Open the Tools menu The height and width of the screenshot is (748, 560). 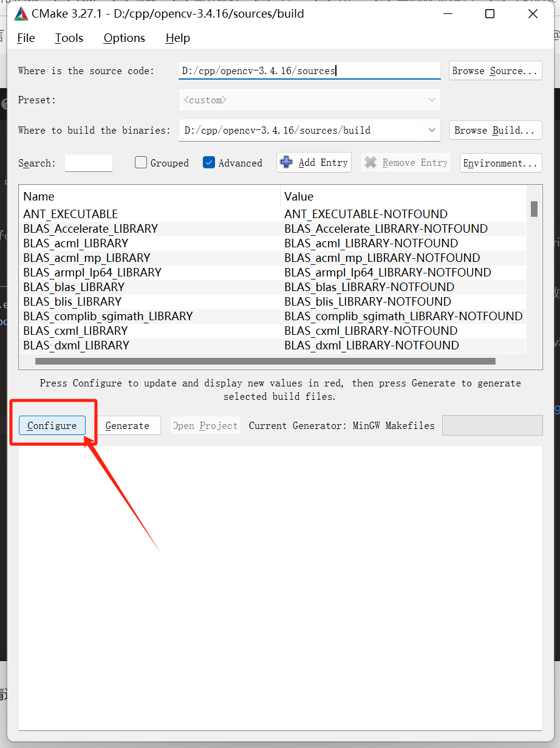coord(69,38)
